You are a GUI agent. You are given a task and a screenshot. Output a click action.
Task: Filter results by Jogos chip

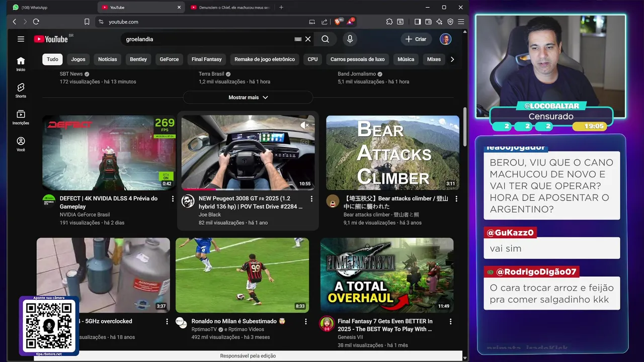(x=78, y=59)
